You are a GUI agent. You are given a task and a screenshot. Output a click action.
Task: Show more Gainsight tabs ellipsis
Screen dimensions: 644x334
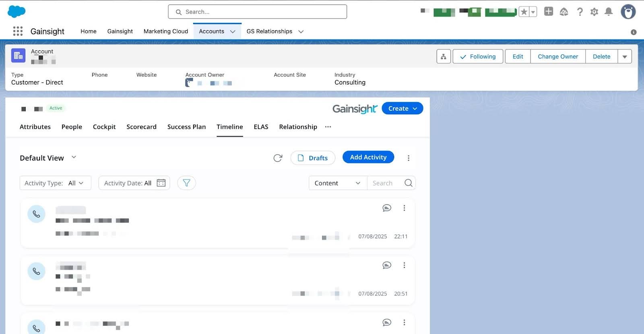point(328,127)
